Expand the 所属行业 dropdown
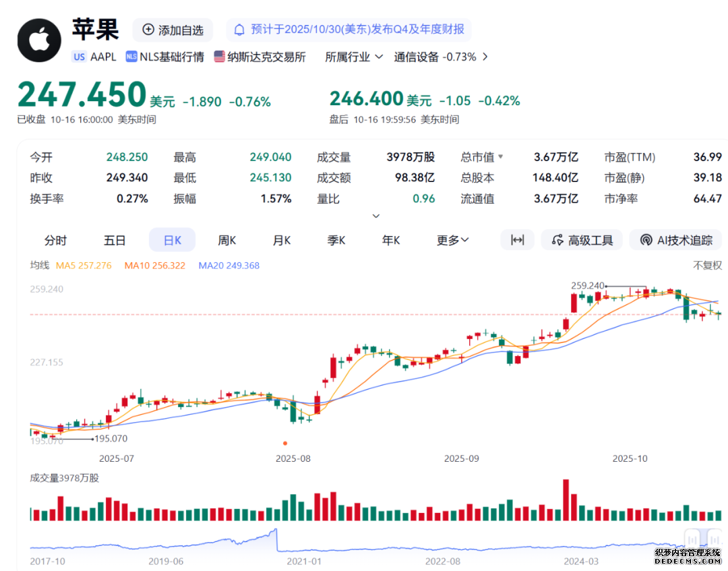Image resolution: width=728 pixels, height=571 pixels. point(354,57)
